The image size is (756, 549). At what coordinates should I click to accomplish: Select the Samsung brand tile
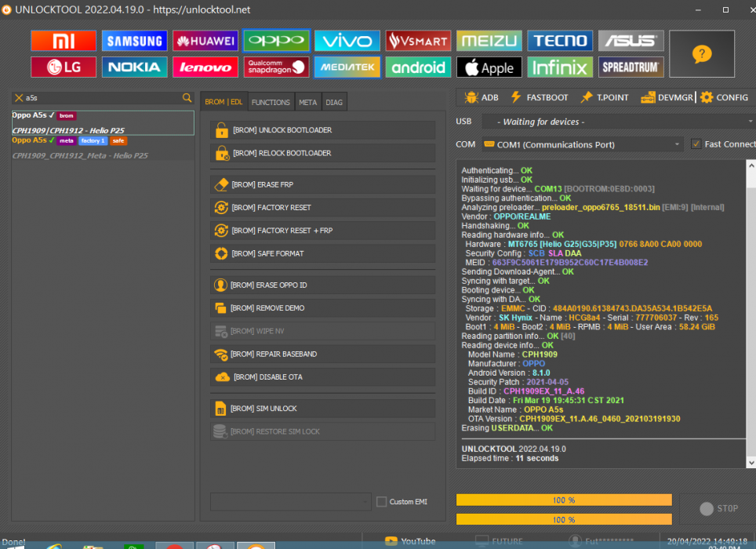[134, 41]
